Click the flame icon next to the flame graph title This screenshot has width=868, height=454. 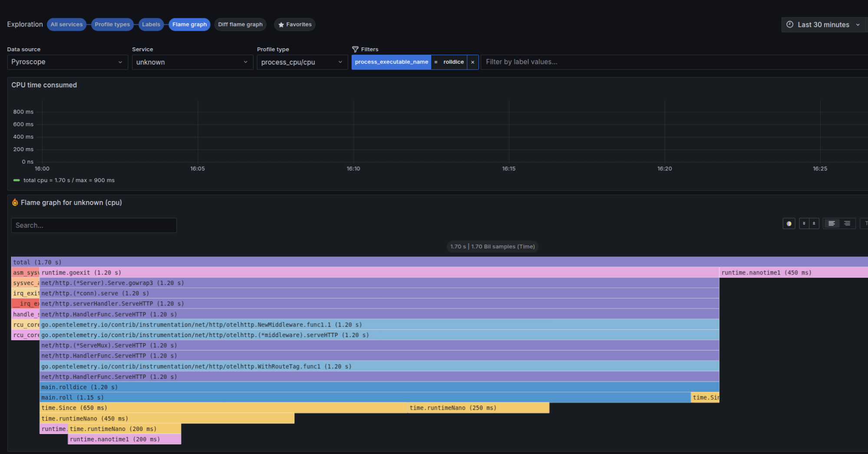pyautogui.click(x=15, y=202)
